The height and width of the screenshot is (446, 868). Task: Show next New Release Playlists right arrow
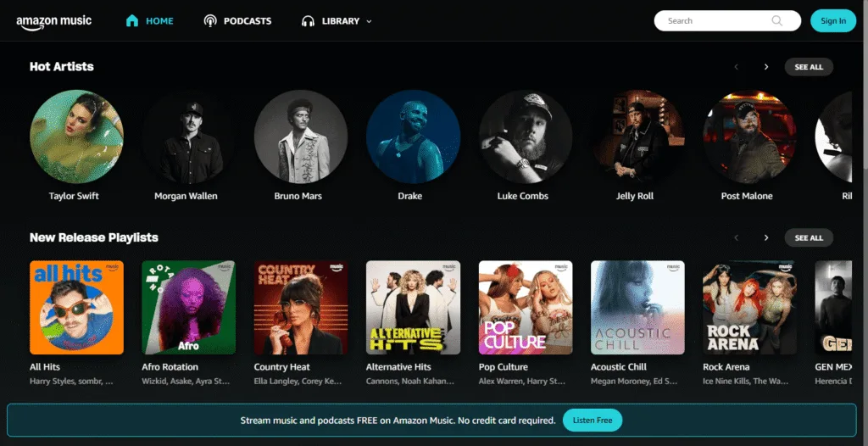click(766, 237)
